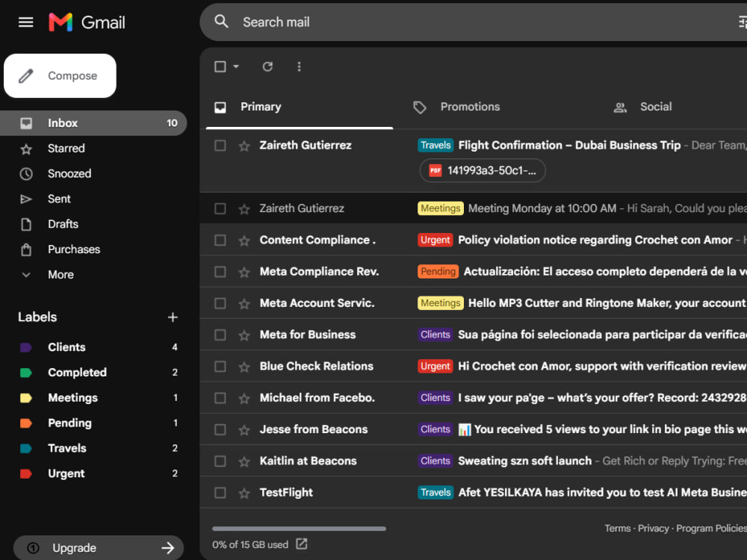The height and width of the screenshot is (560, 747).
Task: Open the main menu hamburger icon
Action: [x=25, y=22]
